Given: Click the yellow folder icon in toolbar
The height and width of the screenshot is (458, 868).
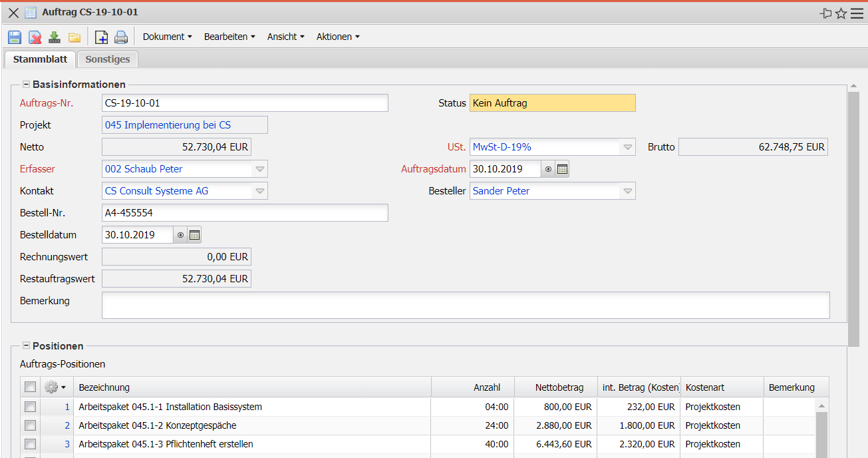Looking at the screenshot, I should click(74, 37).
